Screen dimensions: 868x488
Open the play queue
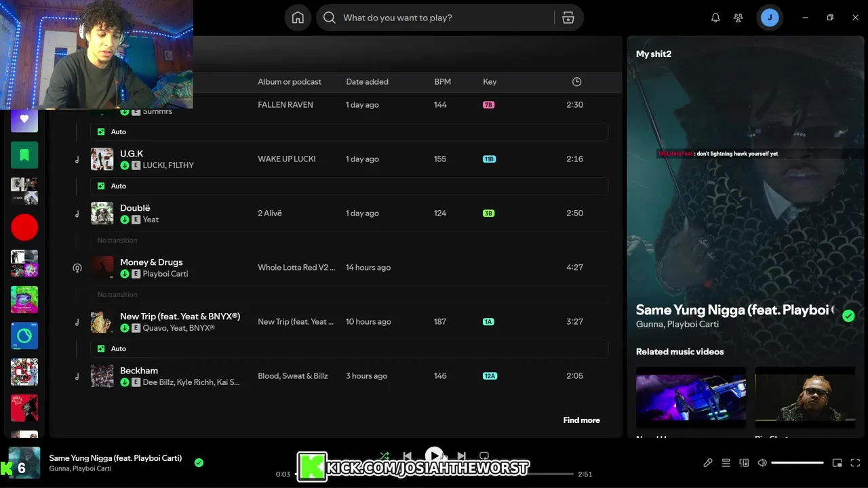point(726,463)
